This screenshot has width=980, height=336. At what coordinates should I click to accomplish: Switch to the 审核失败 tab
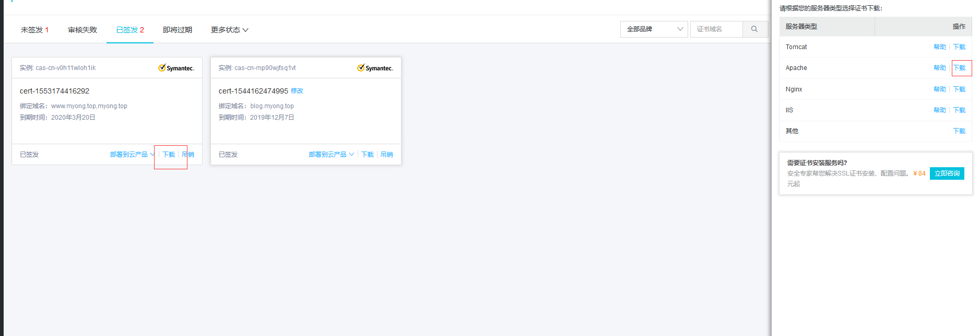[x=82, y=30]
